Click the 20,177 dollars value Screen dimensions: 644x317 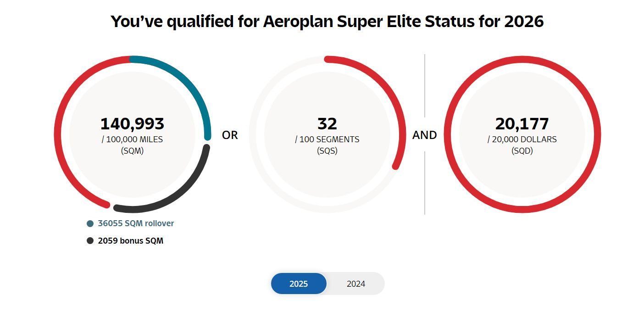522,124
